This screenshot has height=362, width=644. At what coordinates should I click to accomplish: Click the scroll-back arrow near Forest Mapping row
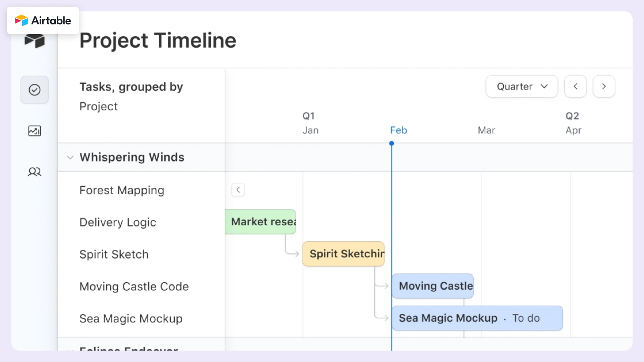(x=238, y=189)
